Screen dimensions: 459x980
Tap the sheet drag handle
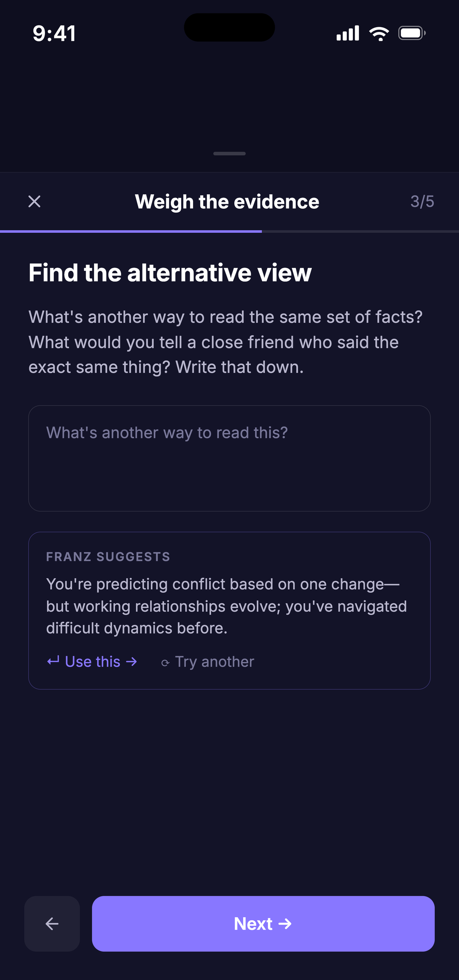(x=229, y=153)
